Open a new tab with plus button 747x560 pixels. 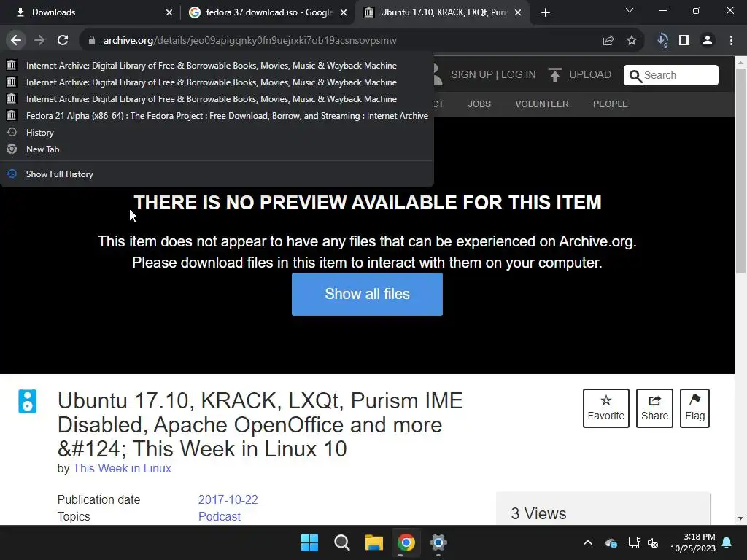pyautogui.click(x=546, y=12)
